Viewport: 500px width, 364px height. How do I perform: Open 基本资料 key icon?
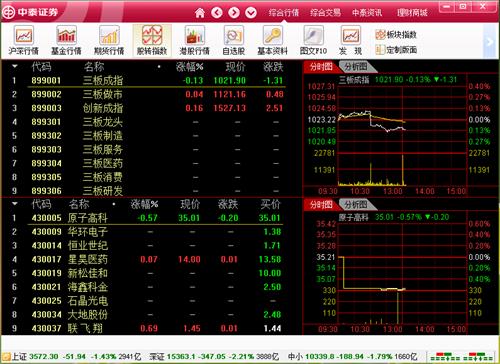tap(273, 40)
